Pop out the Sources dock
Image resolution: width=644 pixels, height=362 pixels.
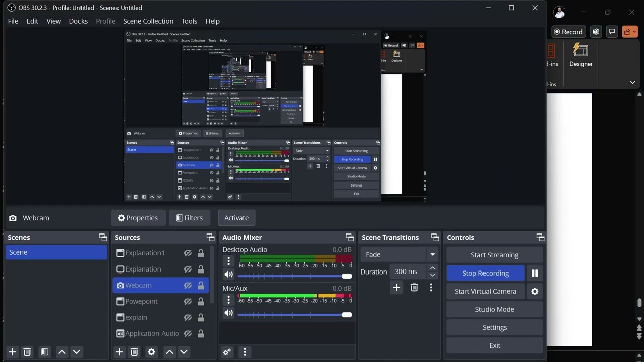[210, 237]
